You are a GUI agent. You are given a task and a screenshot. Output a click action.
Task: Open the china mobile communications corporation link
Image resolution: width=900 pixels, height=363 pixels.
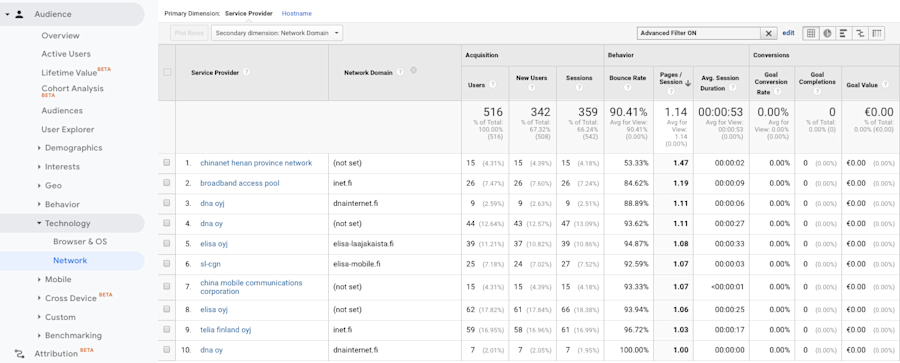point(251,287)
